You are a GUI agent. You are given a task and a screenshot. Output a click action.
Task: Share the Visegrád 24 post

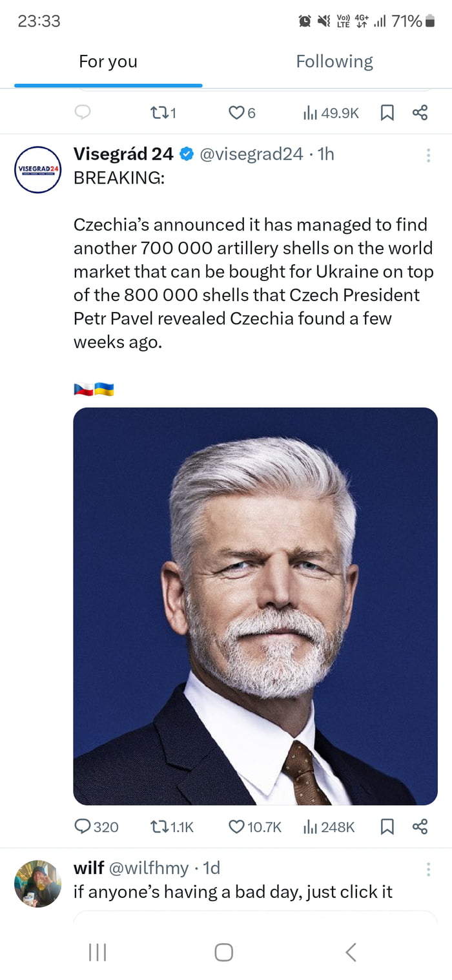tap(420, 827)
